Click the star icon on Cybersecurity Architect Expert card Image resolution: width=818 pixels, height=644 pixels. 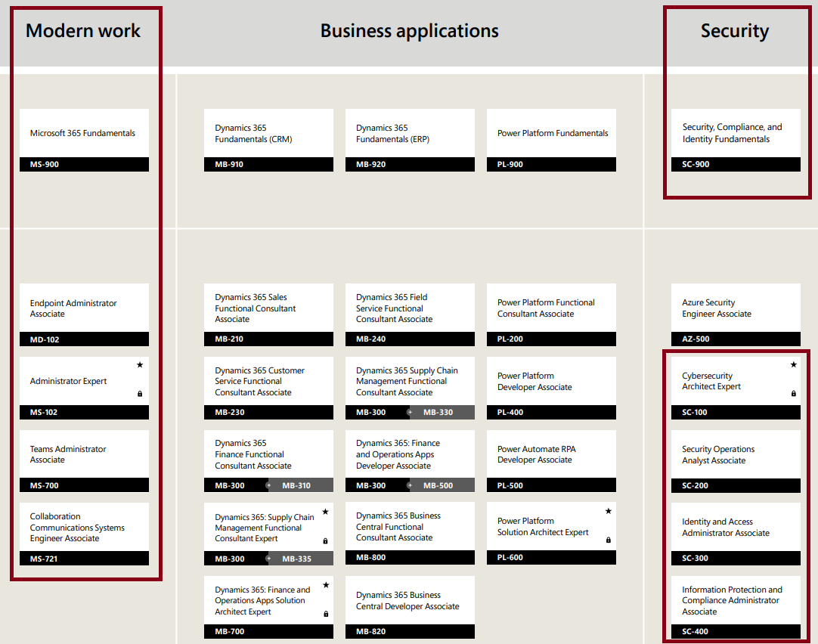pos(794,365)
